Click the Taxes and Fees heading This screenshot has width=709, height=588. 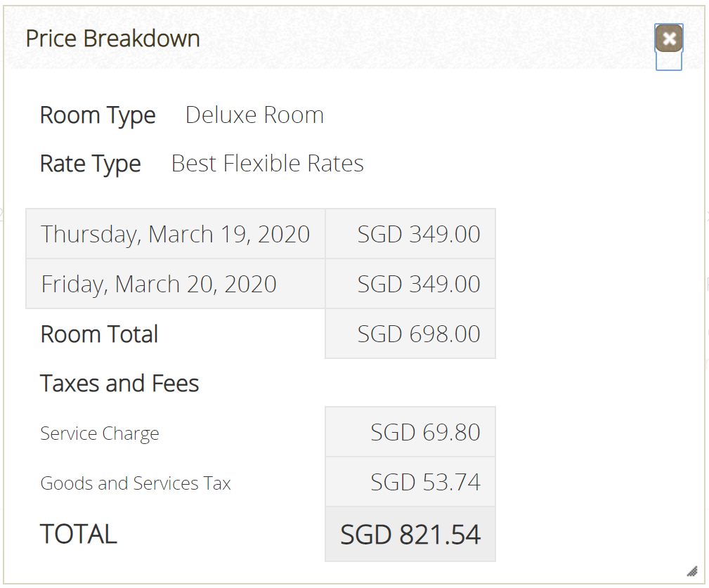point(119,384)
